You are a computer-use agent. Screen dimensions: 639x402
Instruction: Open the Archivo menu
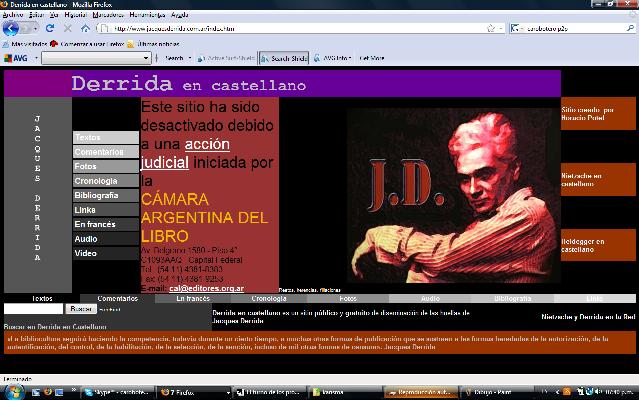pos(13,15)
